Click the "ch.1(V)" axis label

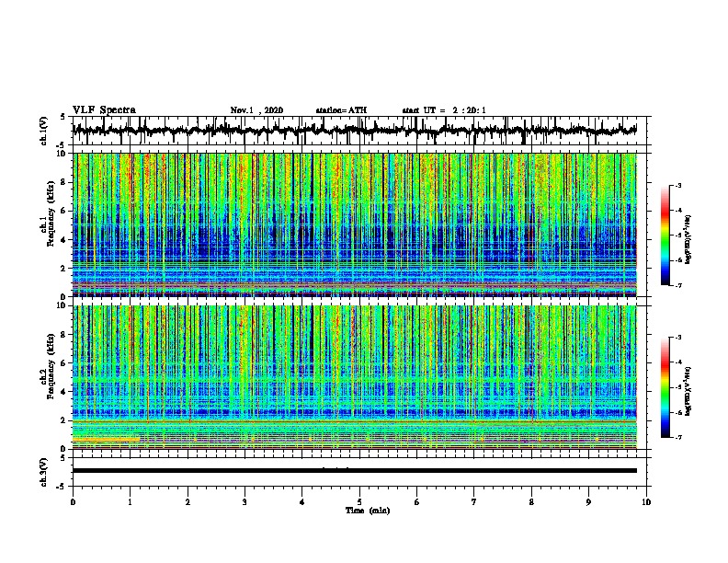tap(44, 131)
